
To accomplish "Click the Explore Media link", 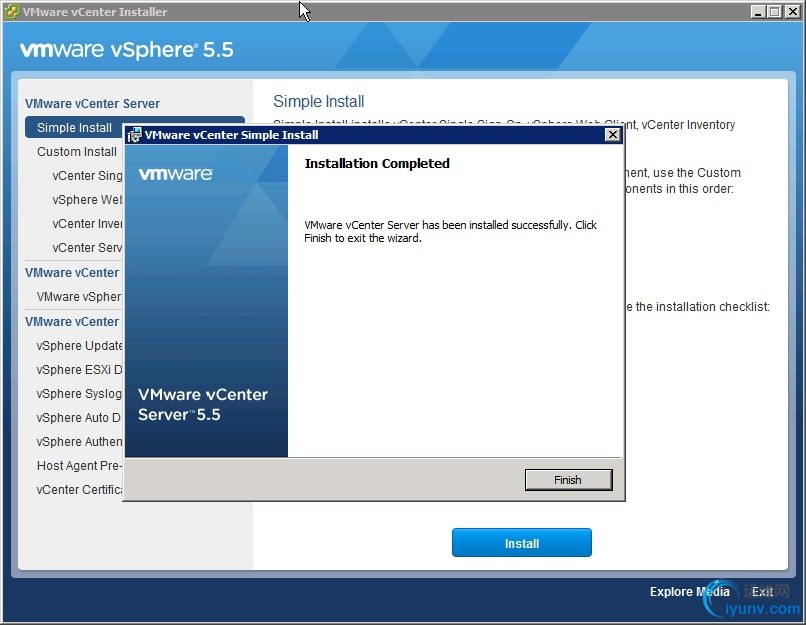I will pos(689,592).
